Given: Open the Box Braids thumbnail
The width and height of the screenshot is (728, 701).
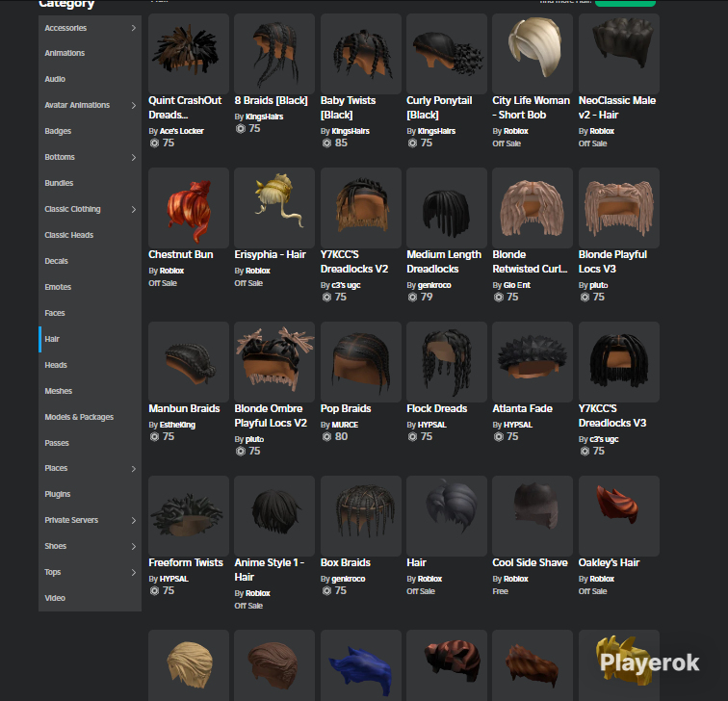Looking at the screenshot, I should pyautogui.click(x=361, y=516).
